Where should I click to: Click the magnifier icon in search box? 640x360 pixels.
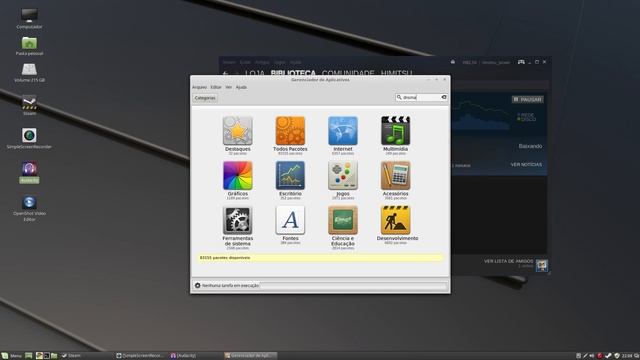coord(399,97)
